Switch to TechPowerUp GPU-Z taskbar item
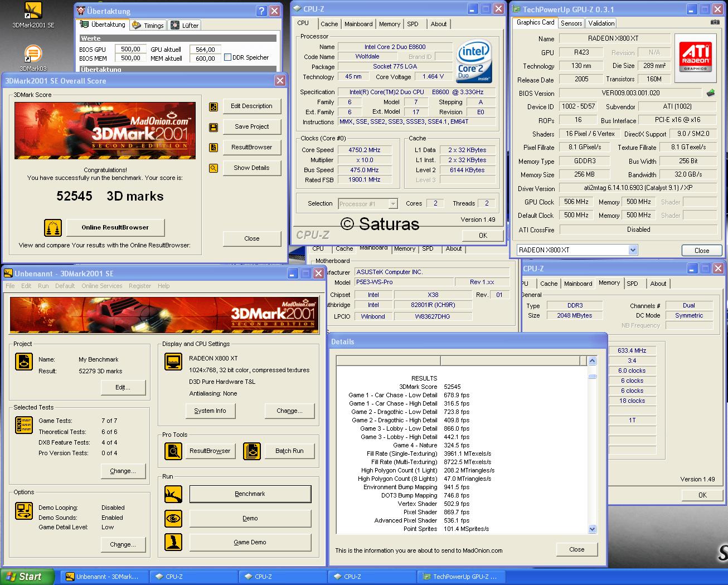 [x=462, y=577]
